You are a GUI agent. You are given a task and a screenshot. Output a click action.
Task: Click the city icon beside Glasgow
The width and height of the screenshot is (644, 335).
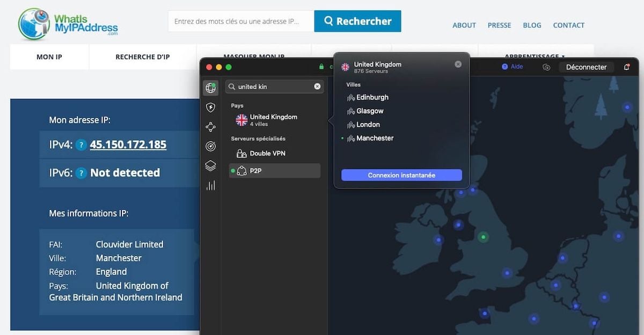click(351, 111)
